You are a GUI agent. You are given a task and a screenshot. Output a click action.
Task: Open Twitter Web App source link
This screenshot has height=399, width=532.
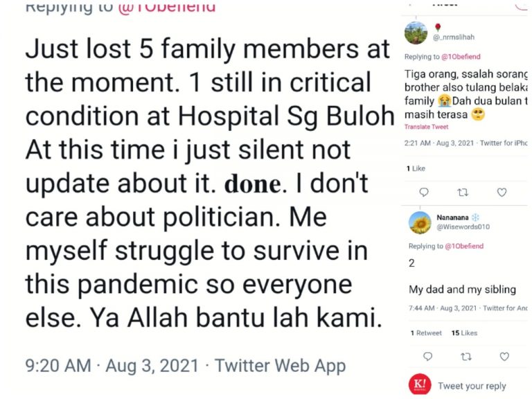click(x=280, y=366)
